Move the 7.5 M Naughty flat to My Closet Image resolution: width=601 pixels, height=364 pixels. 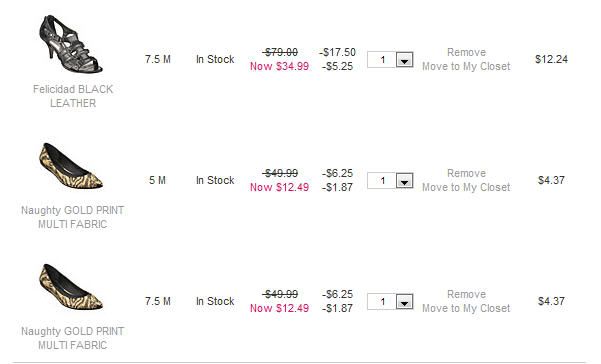tap(466, 308)
